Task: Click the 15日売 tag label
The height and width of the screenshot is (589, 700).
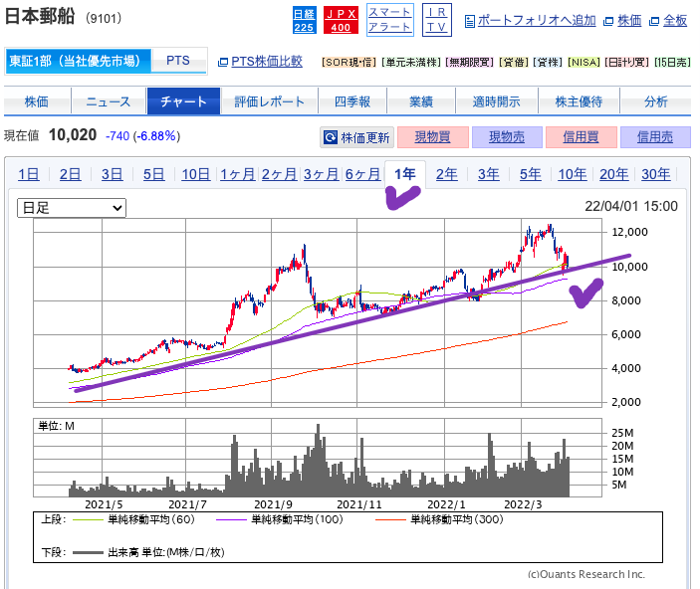Action: [672, 62]
